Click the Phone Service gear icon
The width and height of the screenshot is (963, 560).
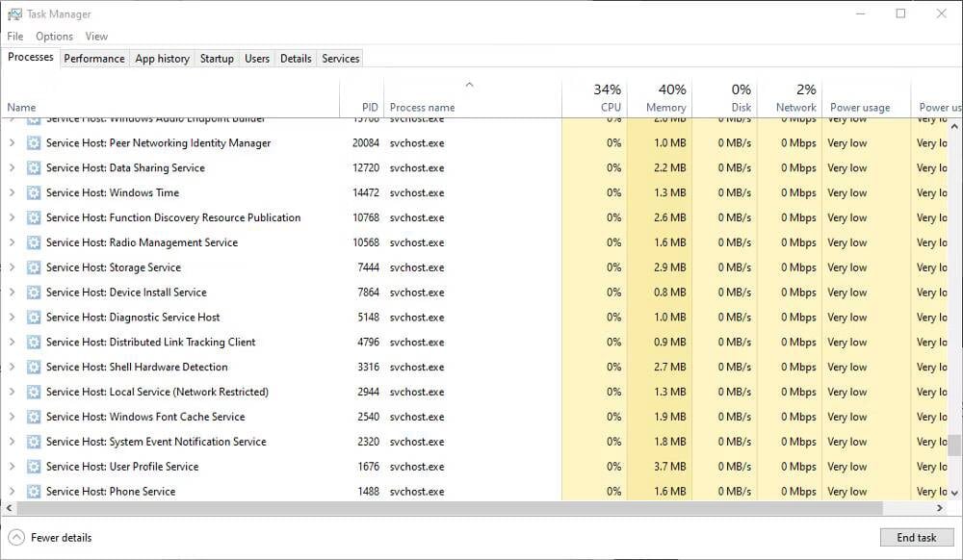pyautogui.click(x=35, y=491)
